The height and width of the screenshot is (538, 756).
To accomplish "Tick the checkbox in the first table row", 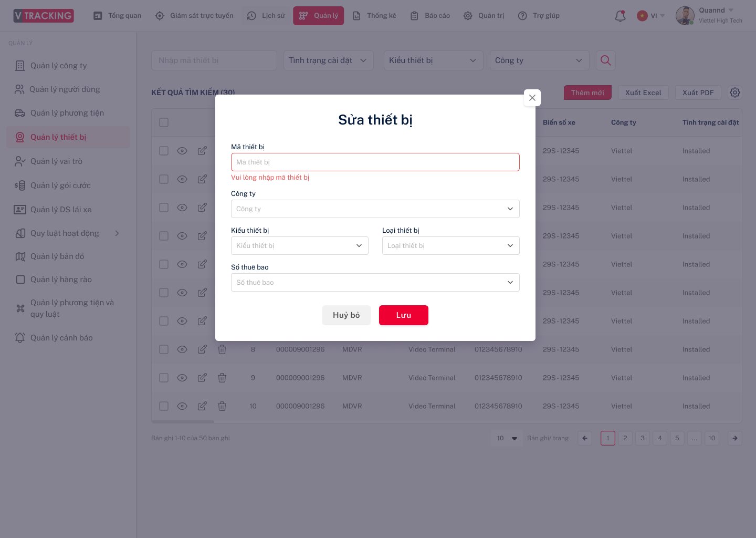I will [x=164, y=151].
